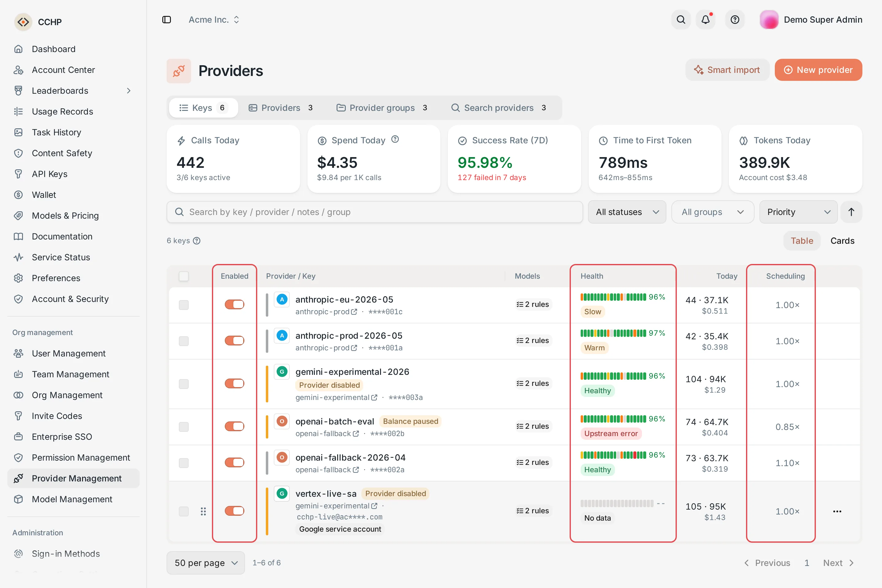Switch to the Providers tab
This screenshot has height=588, width=882.
[281, 107]
